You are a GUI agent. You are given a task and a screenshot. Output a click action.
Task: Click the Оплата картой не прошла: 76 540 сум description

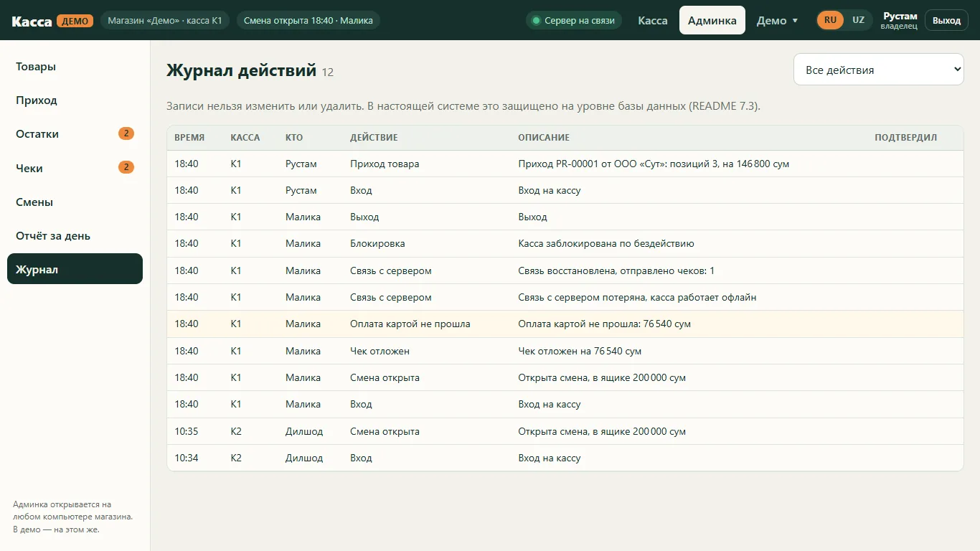(x=605, y=324)
